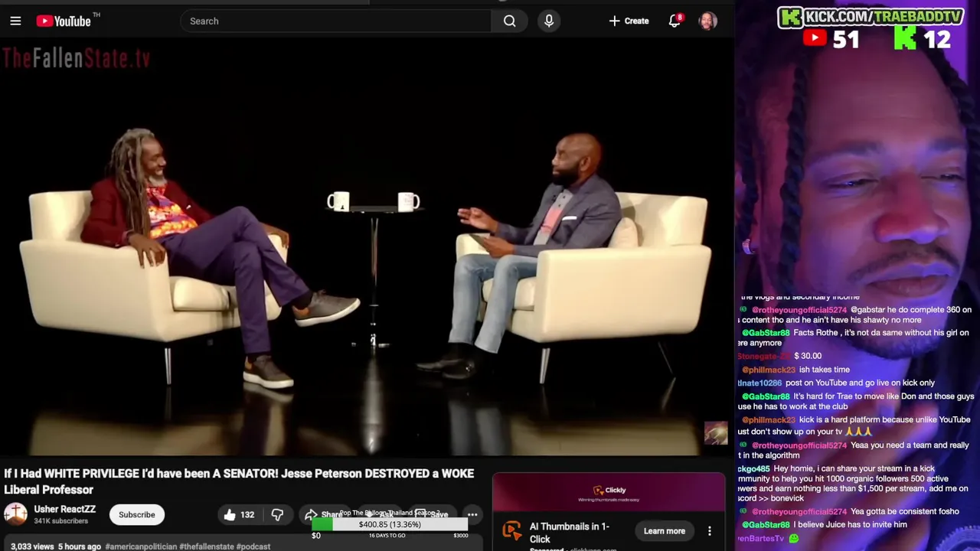This screenshot has height=551, width=980.
Task: Open the Clickly ad banner thumbnail
Action: coord(609,494)
